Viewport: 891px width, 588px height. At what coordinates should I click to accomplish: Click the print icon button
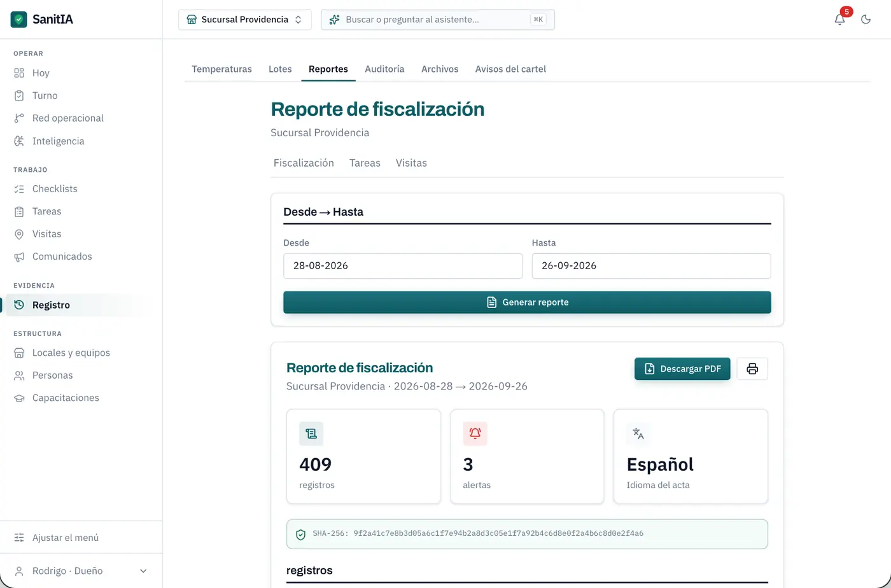pyautogui.click(x=752, y=369)
